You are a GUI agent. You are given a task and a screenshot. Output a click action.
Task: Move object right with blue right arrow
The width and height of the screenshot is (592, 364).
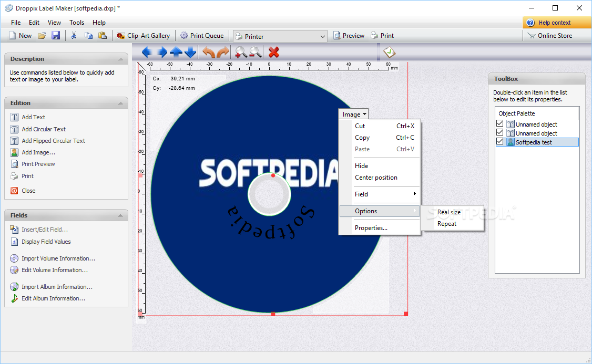(x=162, y=52)
